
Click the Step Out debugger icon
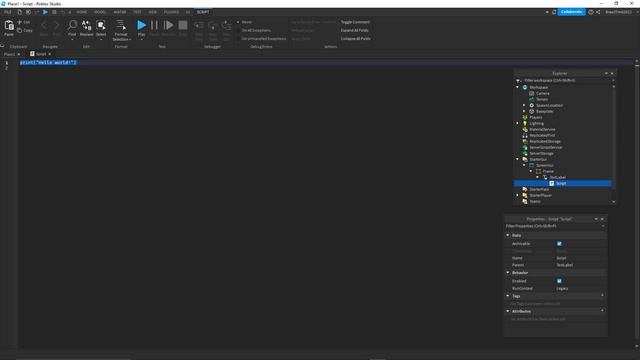tap(226, 26)
